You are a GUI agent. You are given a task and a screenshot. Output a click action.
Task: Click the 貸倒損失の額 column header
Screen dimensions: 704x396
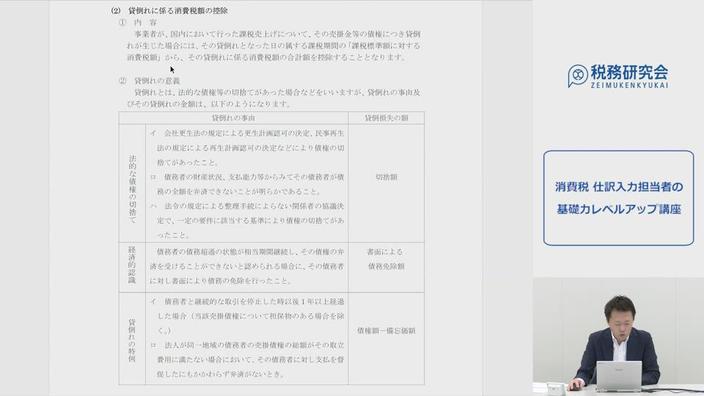tap(387, 118)
